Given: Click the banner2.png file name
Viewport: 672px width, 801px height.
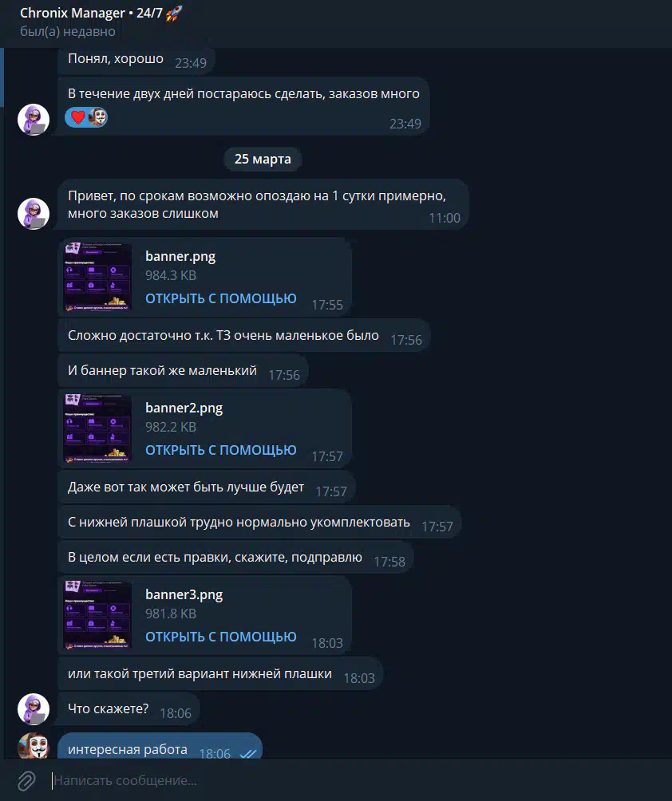Looking at the screenshot, I should point(184,408).
